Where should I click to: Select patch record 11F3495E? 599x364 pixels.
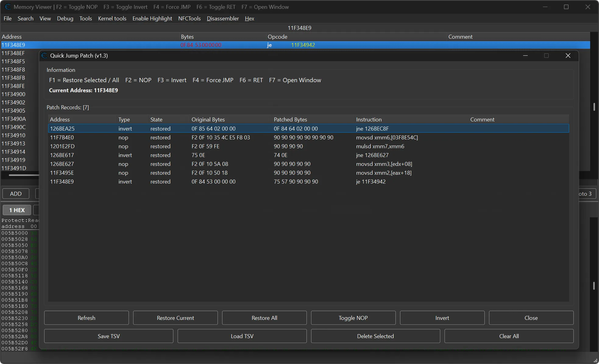tap(308, 173)
